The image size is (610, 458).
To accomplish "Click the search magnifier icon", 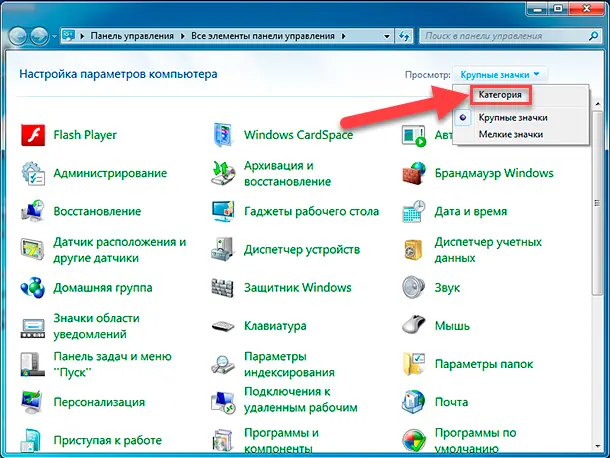I will [594, 36].
